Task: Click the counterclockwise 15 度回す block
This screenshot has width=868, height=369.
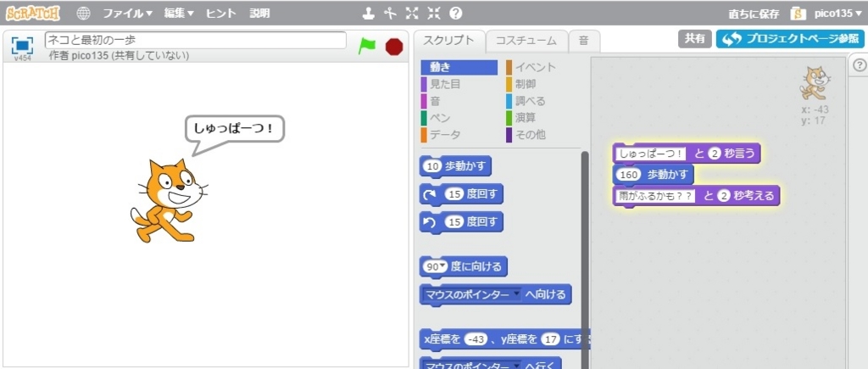Action: coord(461,222)
